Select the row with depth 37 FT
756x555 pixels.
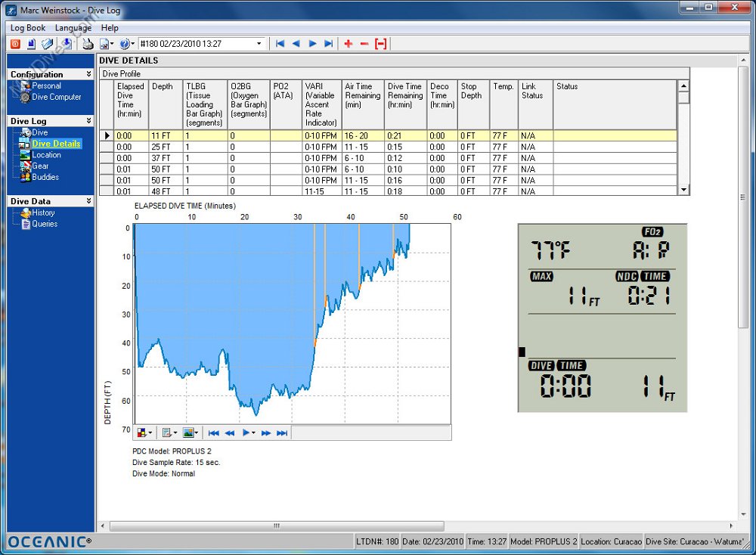[388, 158]
